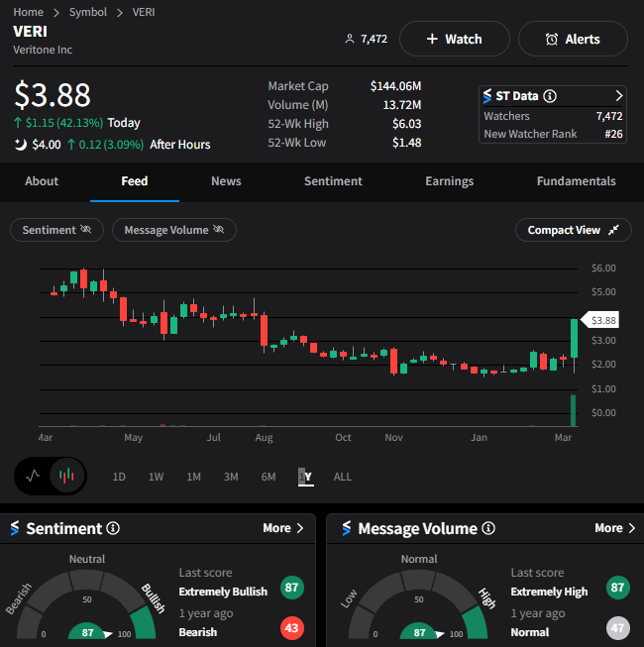Image resolution: width=644 pixels, height=647 pixels.
Task: Click the collapse arrows icon in Compact View
Action: tap(613, 230)
